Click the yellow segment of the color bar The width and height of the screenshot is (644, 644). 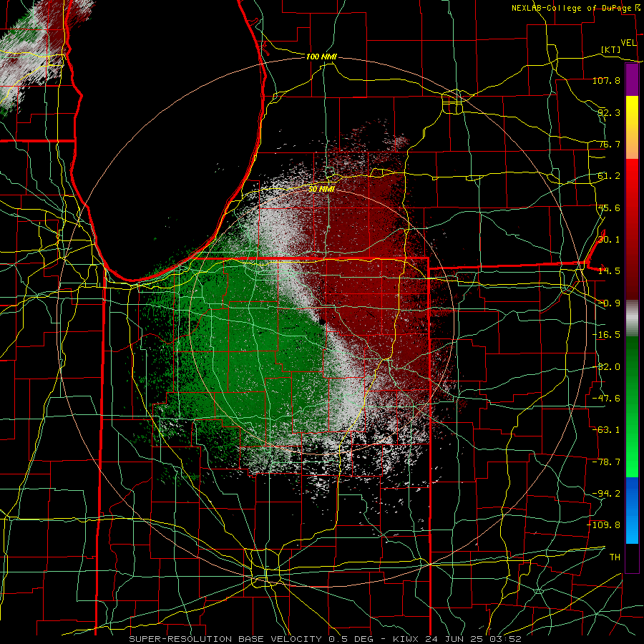coord(632,127)
